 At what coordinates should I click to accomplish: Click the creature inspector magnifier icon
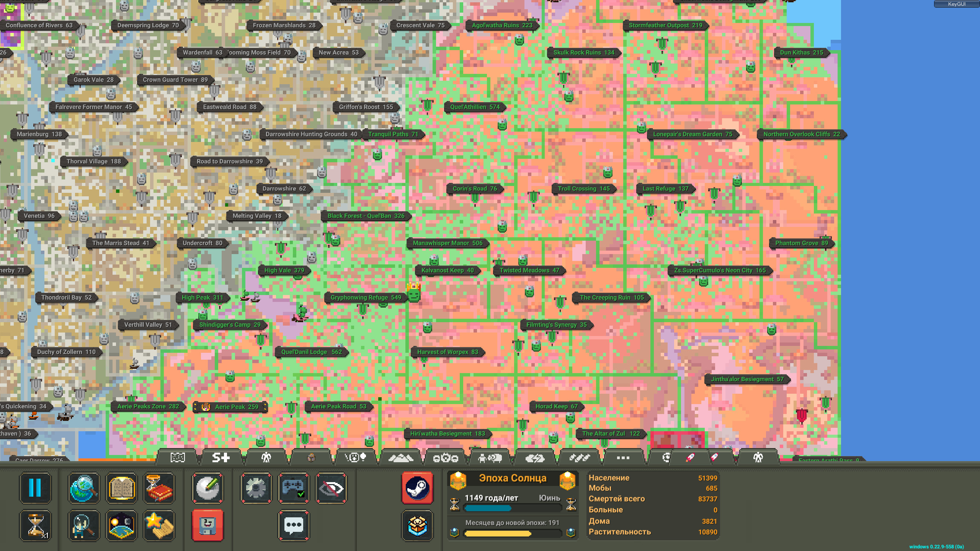click(x=83, y=525)
